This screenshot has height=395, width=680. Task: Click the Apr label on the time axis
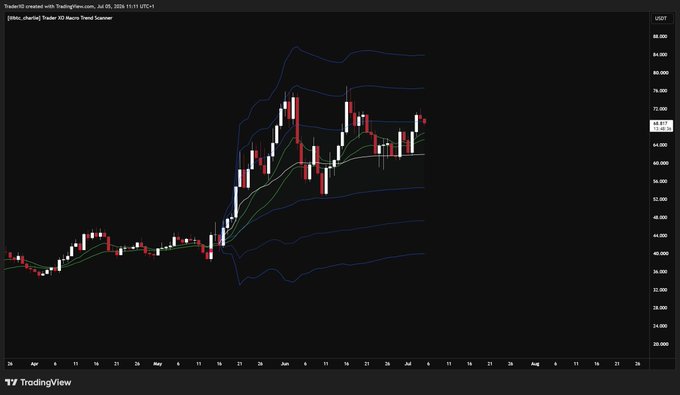click(35, 364)
